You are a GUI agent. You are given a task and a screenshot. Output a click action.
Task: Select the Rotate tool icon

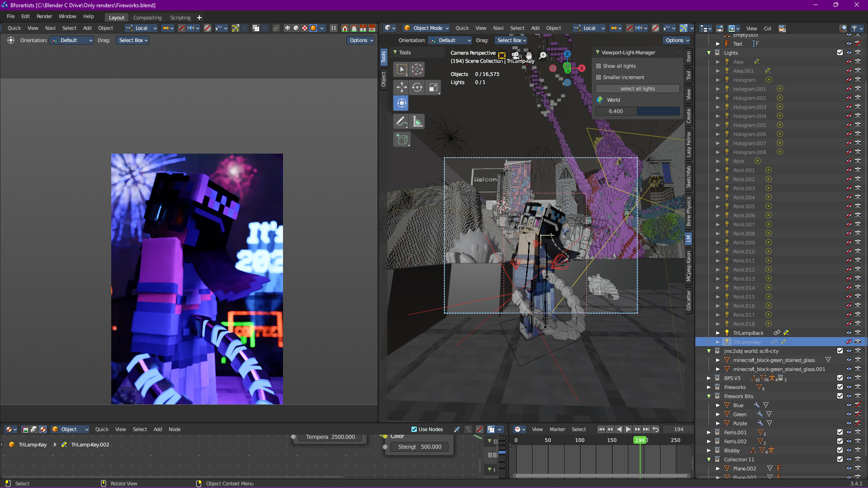[x=417, y=87]
